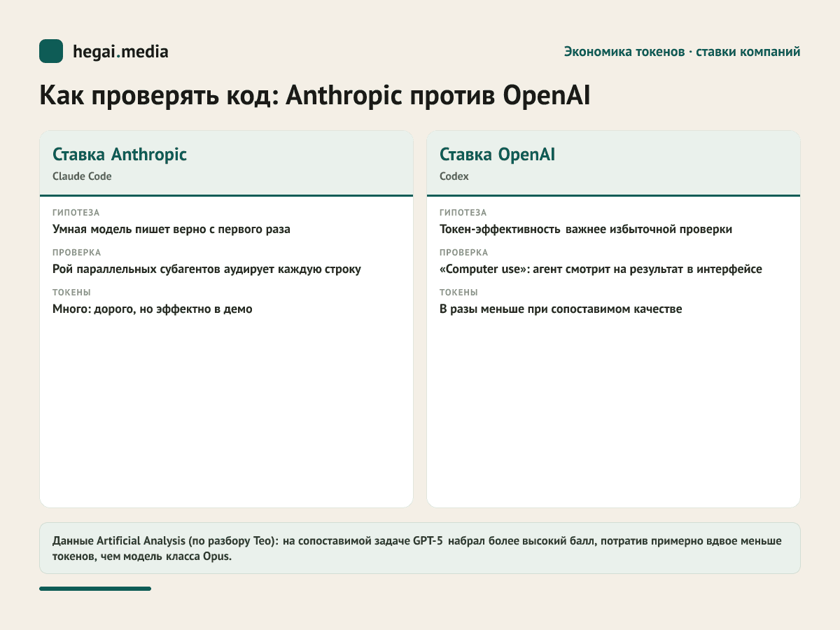Screen dimensions: 840x630
Task: Click the 'Данные Artificial Analysis' footnote text
Action: coord(417,548)
